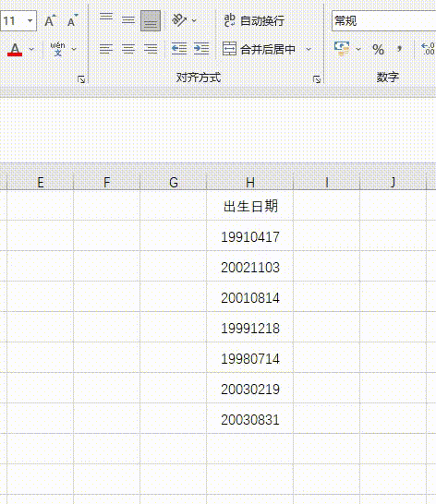Image resolution: width=436 pixels, height=504 pixels.
Task: Select cell containing 19991218
Action: 250,327
